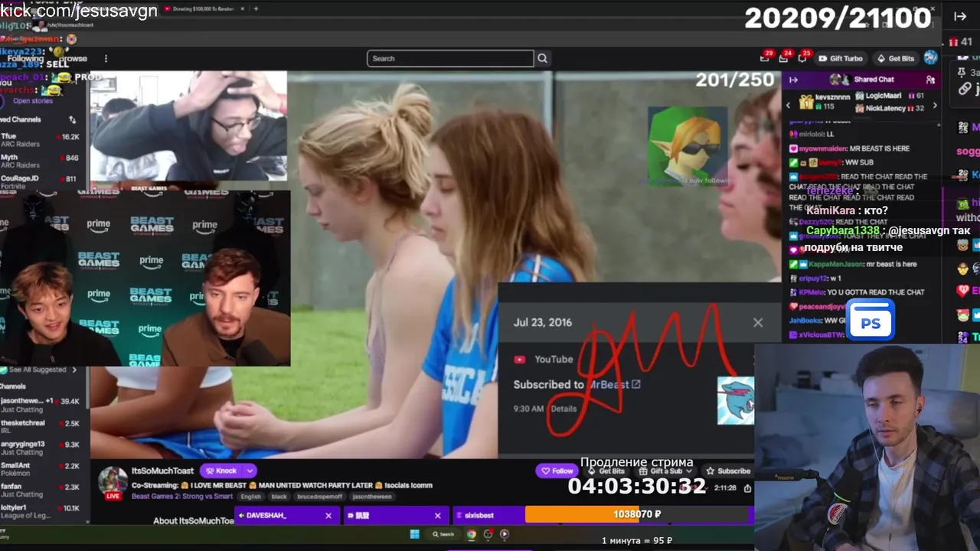Image resolution: width=980 pixels, height=551 pixels.
Task: Click the Knock button beside ItsSoMuchToast
Action: [x=220, y=471]
